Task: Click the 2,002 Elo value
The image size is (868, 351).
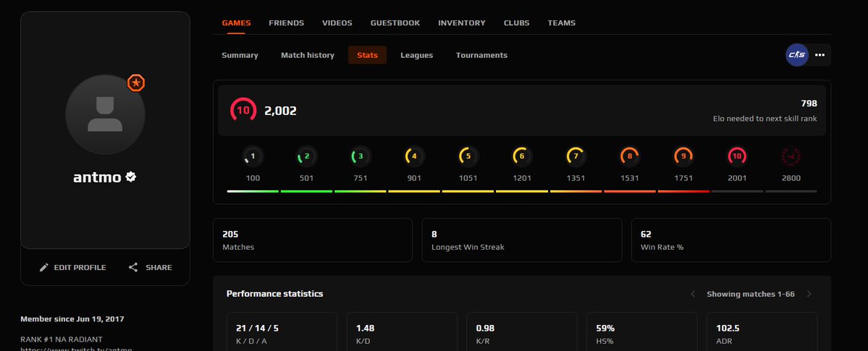Action: coord(281,111)
